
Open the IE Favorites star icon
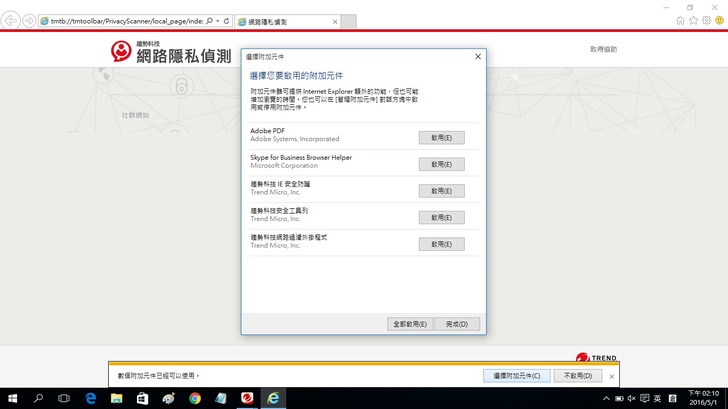[694, 21]
